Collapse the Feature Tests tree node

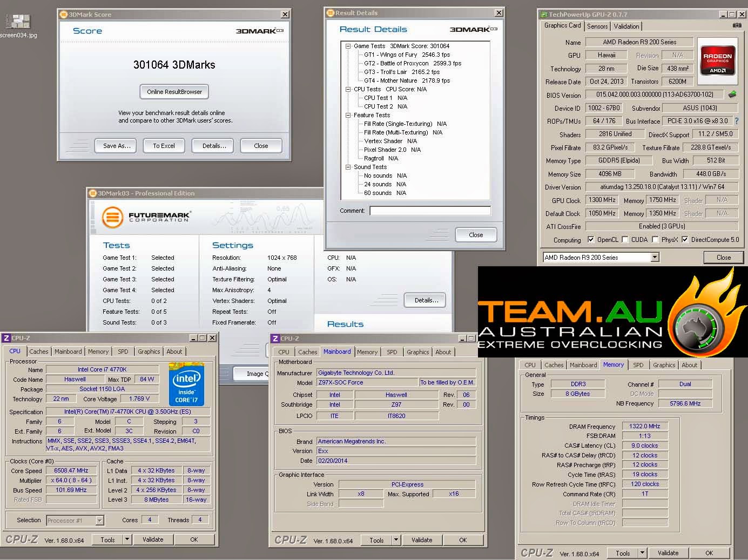click(348, 116)
